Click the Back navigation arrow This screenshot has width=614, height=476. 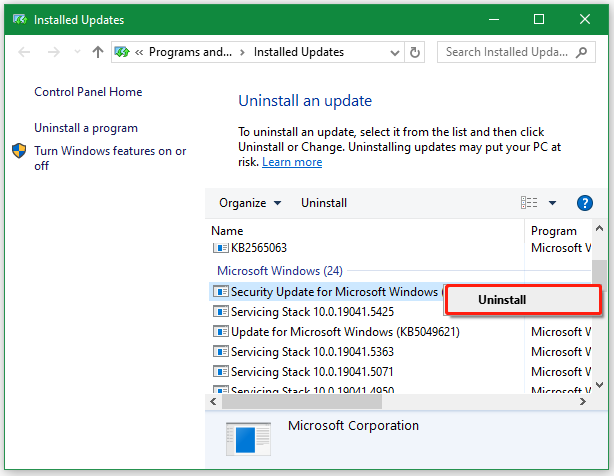[x=24, y=52]
